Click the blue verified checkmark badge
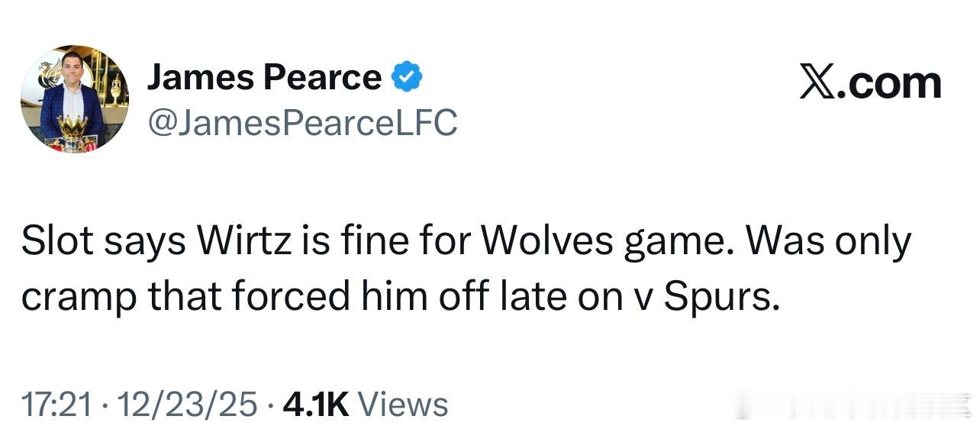Viewport: 980px width, 429px height. (407, 77)
